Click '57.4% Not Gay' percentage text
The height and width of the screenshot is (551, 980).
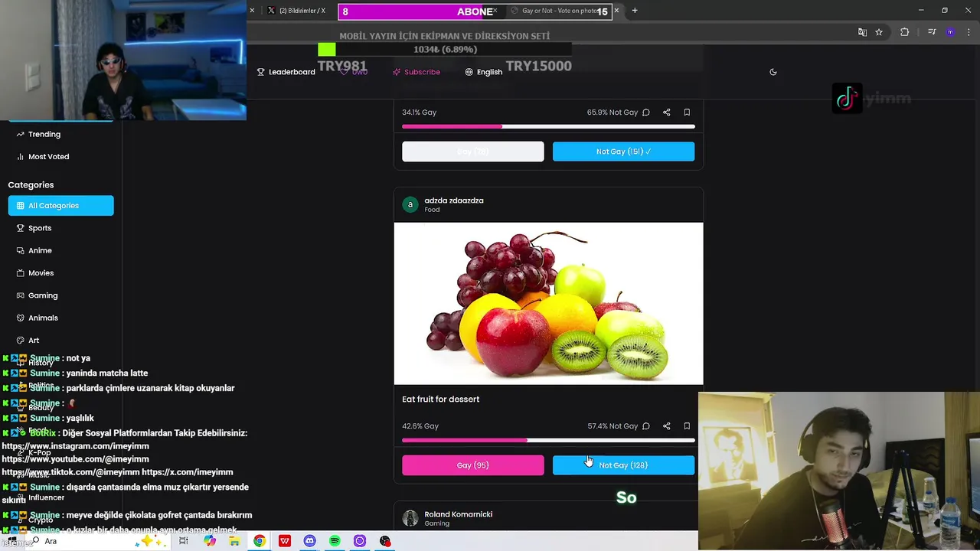[x=612, y=426]
